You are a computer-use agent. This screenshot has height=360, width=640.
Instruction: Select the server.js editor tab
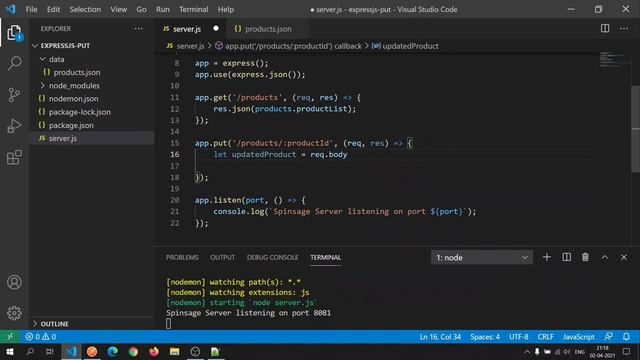point(191,29)
